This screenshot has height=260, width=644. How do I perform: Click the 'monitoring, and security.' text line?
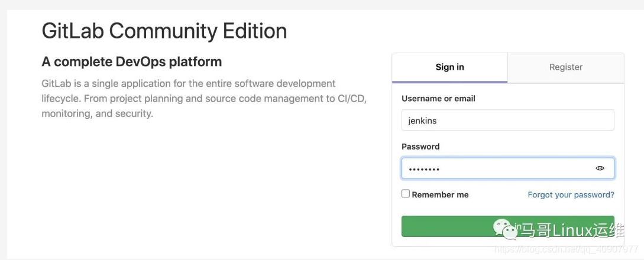pos(97,113)
